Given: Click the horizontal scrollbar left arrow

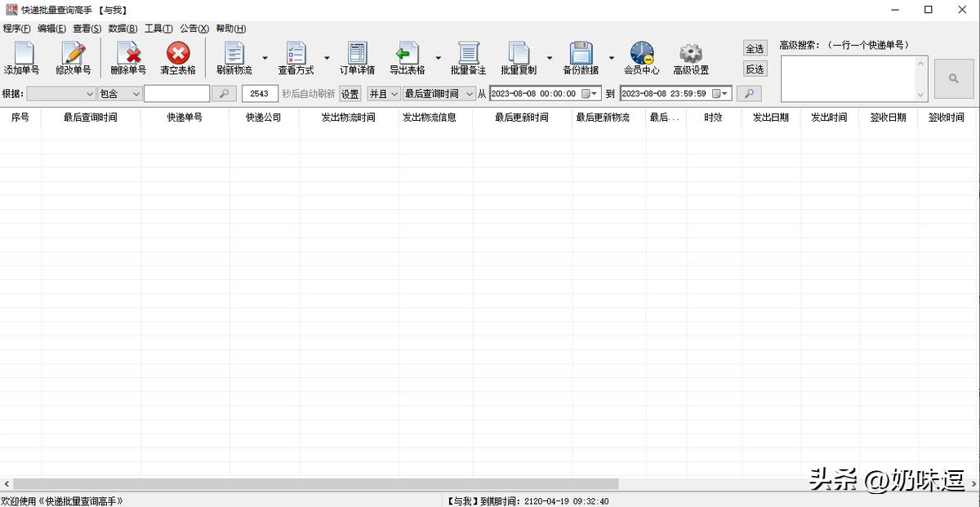Looking at the screenshot, I should 6,484.
